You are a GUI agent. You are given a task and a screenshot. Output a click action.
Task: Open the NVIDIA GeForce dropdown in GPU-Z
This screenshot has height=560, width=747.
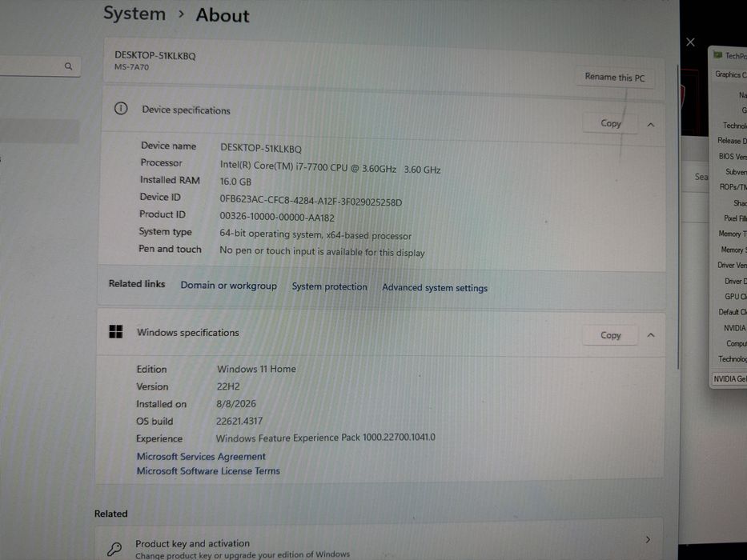point(729,378)
